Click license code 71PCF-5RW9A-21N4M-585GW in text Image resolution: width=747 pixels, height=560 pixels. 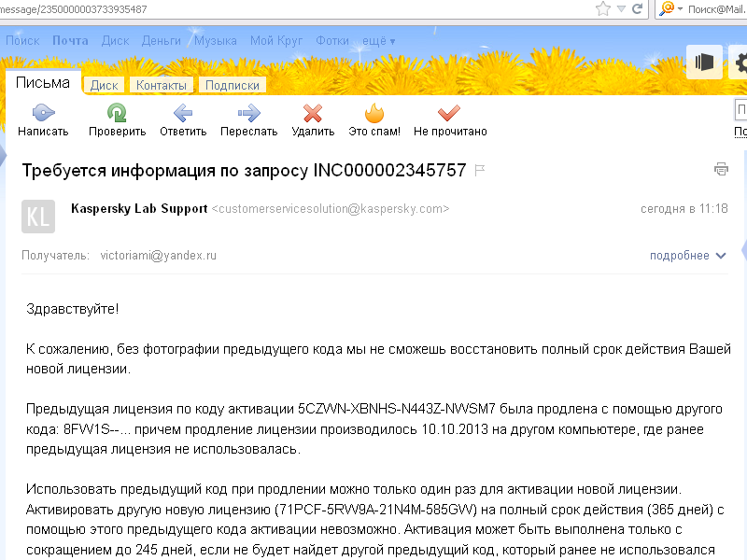click(x=376, y=510)
